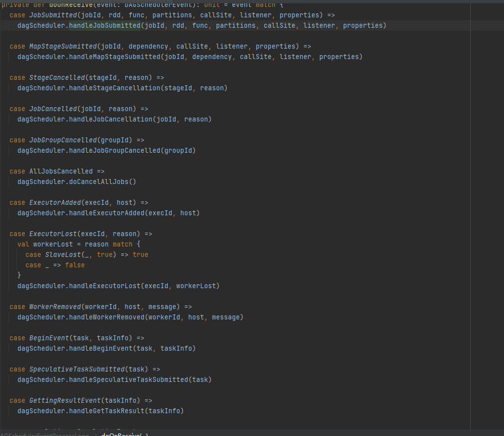Click the BeginEvent case class name
504x436 pixels.
click(49, 338)
